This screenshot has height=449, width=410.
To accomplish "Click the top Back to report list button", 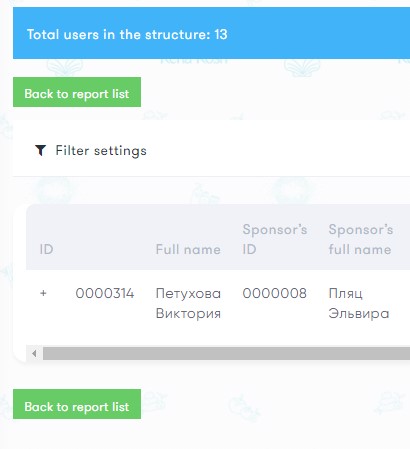I will [x=77, y=92].
